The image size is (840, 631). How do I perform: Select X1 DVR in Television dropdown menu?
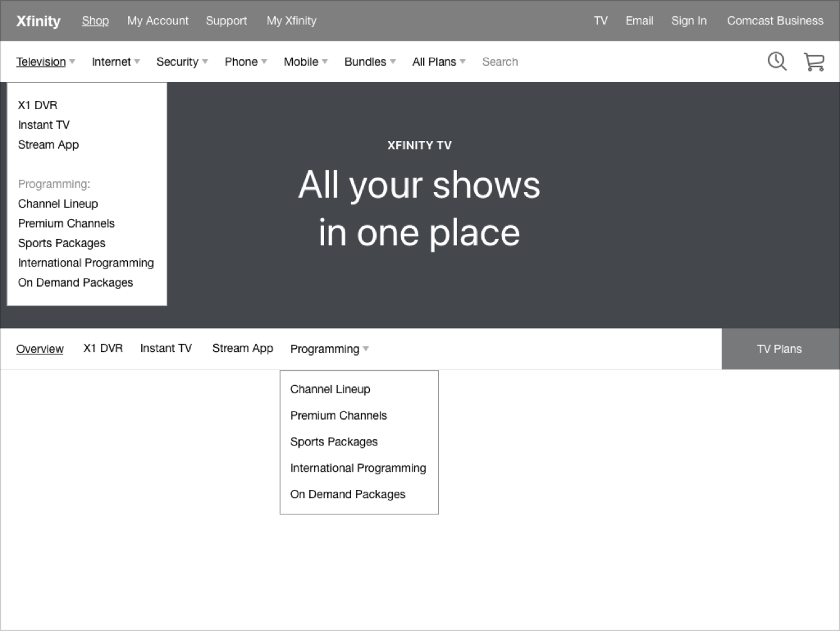(38, 105)
